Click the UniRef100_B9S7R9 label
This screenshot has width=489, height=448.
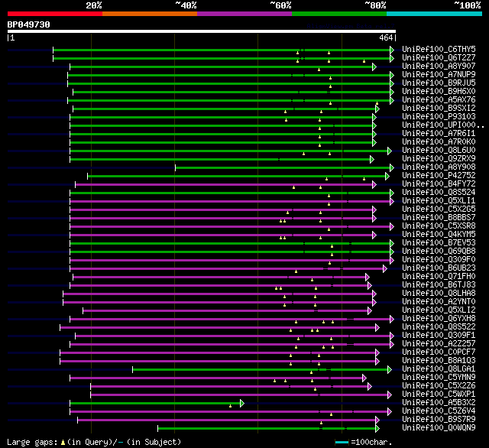439,420
